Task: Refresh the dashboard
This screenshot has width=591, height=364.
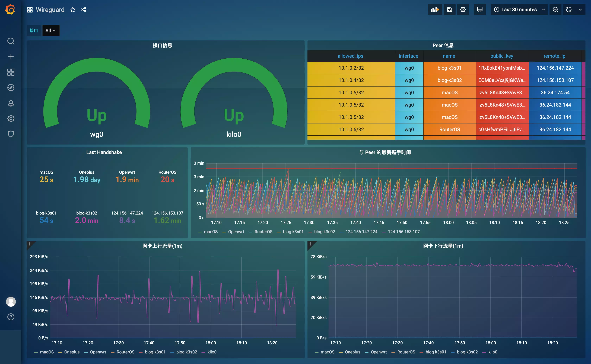Action: click(569, 10)
